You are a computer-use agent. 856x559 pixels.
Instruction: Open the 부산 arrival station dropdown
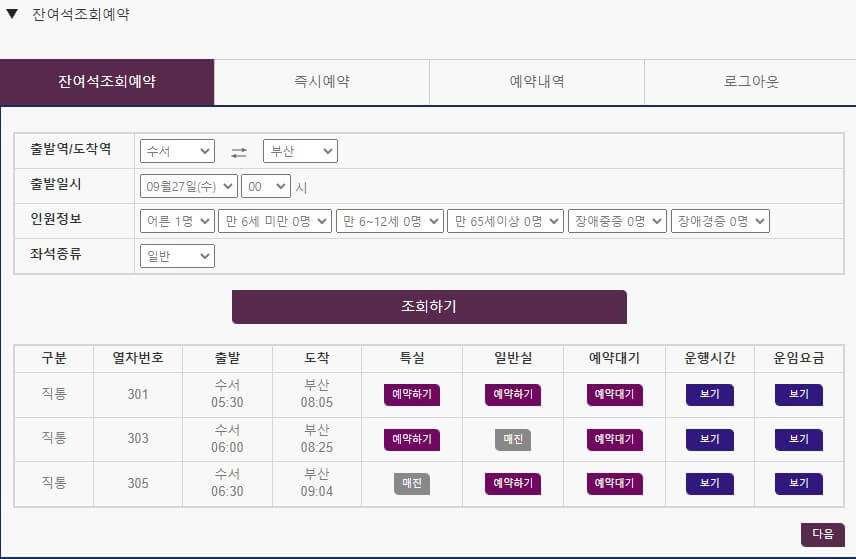[x=300, y=151]
